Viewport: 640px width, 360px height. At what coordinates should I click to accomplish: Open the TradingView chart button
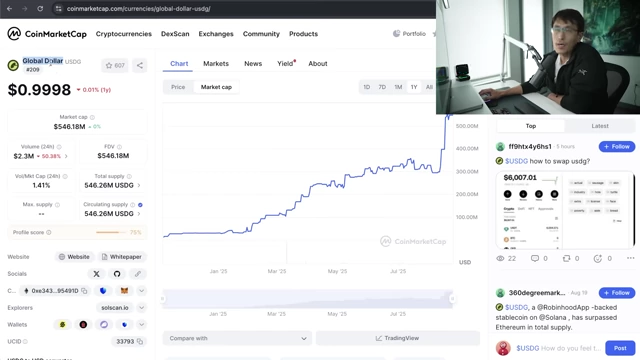pyautogui.click(x=398, y=338)
